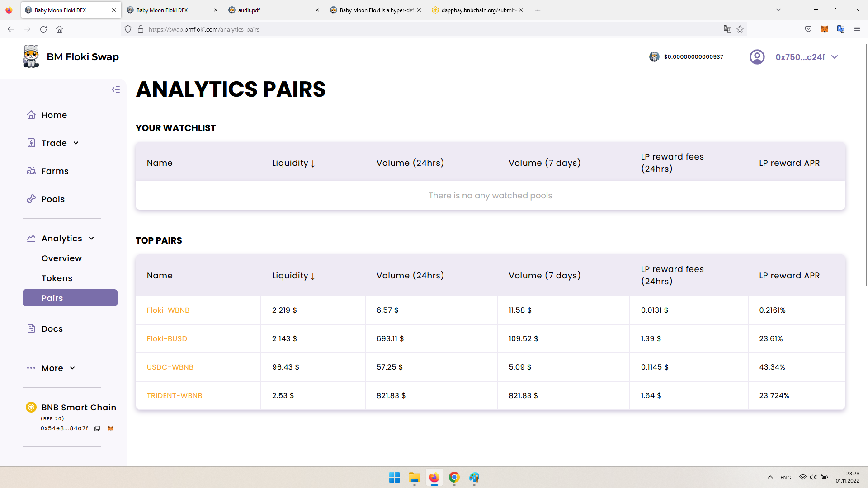This screenshot has width=868, height=488.
Task: Click the padlock connection info icon
Action: click(141, 29)
